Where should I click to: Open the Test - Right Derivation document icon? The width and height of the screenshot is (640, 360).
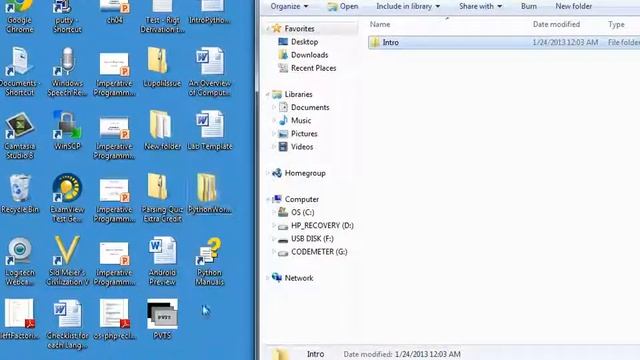click(x=162, y=16)
